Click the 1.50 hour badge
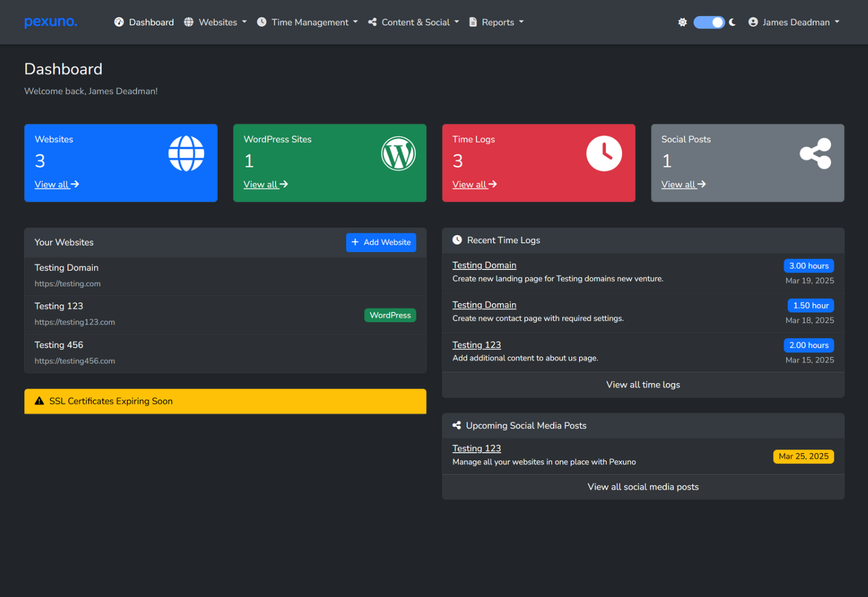868x597 pixels. click(x=811, y=305)
